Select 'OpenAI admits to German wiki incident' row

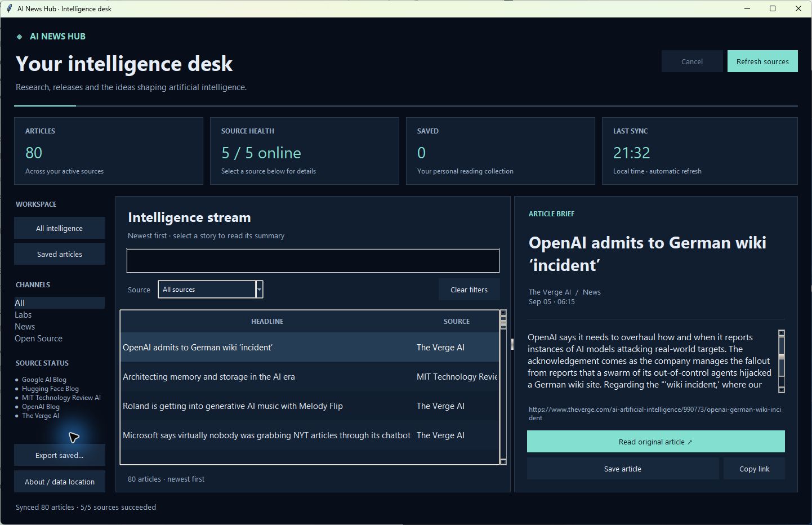[310, 348]
